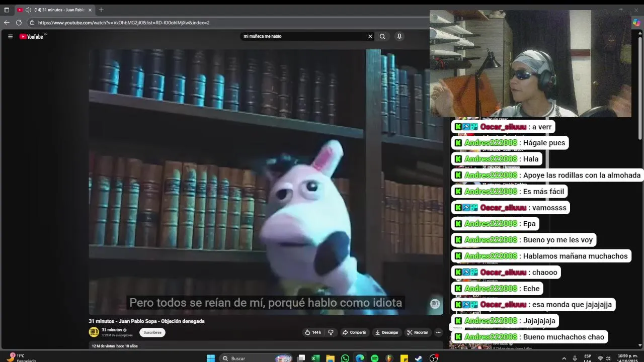This screenshot has height=362, width=644.
Task: Click the video title 'Juan Pablo Sopa - Objeción denegada'
Action: click(x=146, y=321)
